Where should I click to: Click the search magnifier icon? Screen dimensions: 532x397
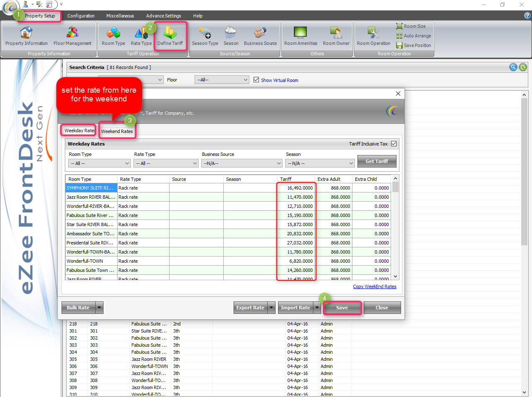(x=513, y=67)
